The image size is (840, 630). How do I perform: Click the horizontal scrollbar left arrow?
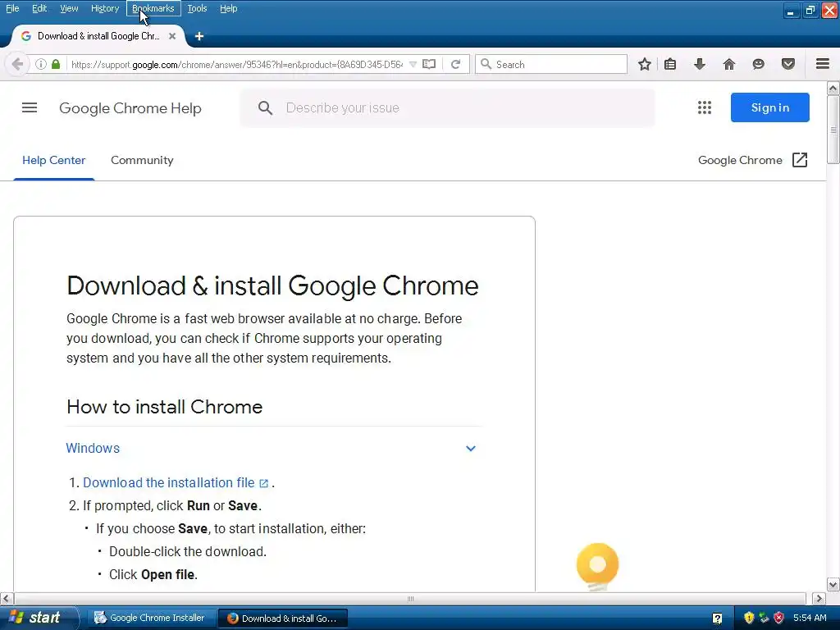click(7, 598)
